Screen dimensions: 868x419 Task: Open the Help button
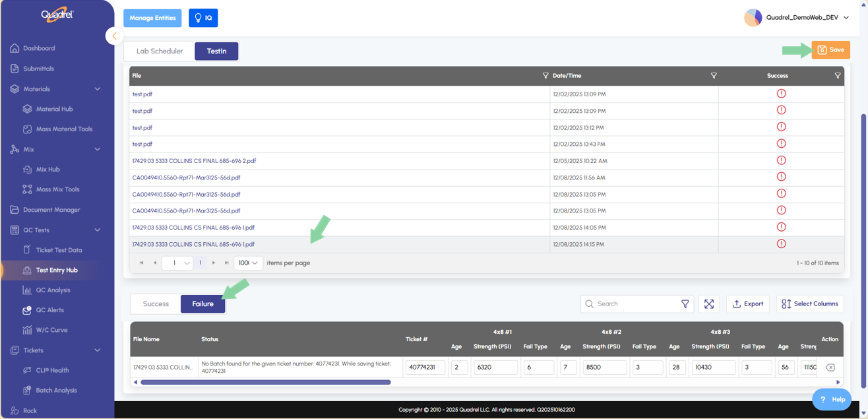832,399
